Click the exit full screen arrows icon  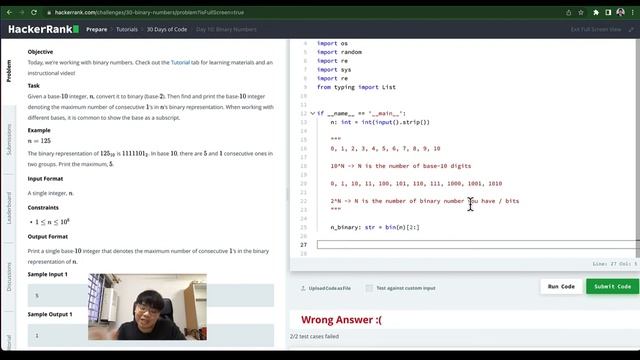(x=631, y=29)
